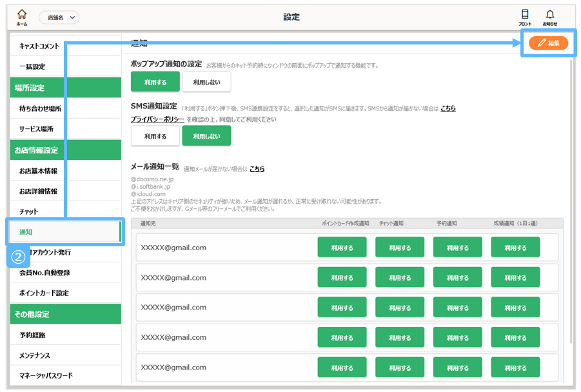
Task: Select 通知 in the sidebar menu
Action: [x=63, y=231]
